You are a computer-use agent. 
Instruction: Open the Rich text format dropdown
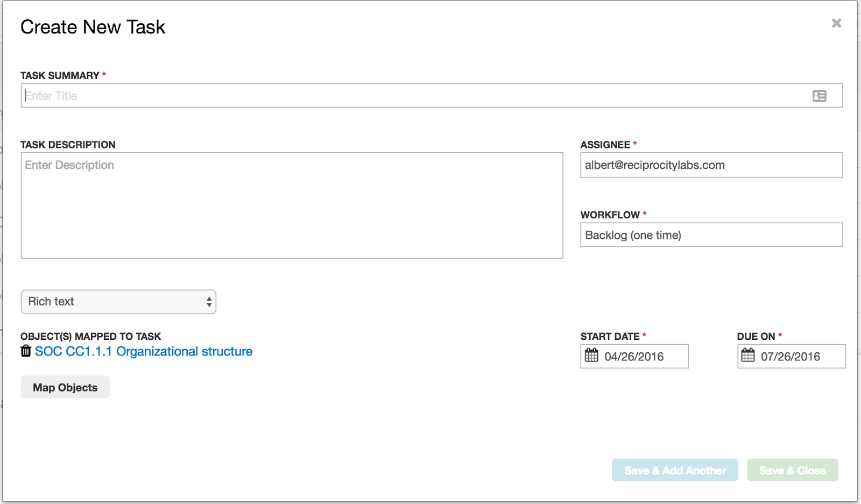coord(118,302)
